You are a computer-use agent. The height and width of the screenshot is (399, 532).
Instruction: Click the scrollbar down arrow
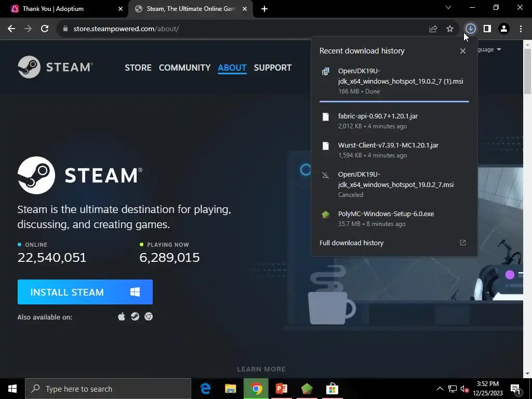coord(527,374)
